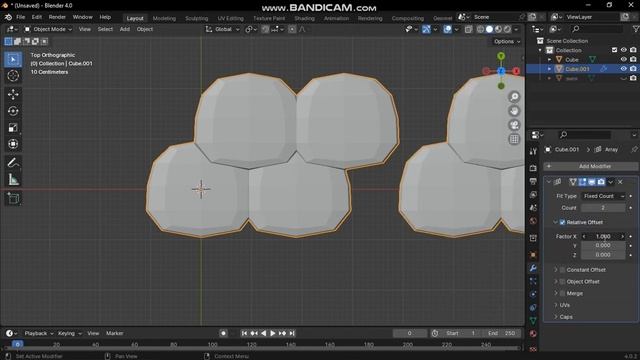The image size is (640, 360).
Task: Open the Fit Type Fixed Count dropdown
Action: pos(603,196)
